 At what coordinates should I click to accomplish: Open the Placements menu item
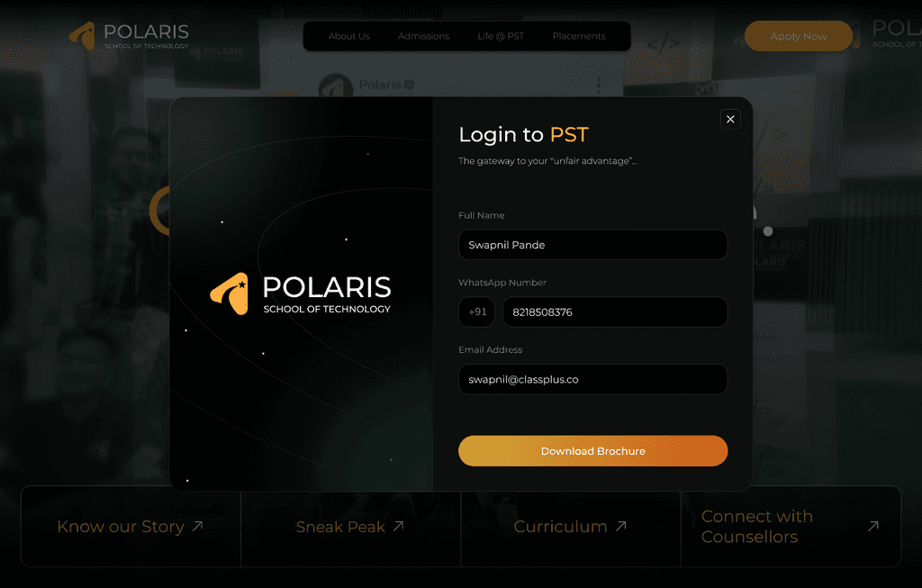[579, 36]
